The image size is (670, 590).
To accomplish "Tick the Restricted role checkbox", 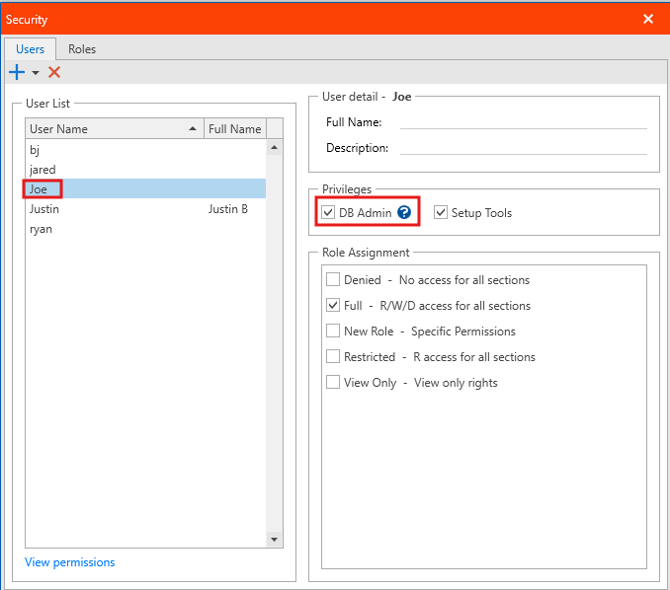I will 334,357.
